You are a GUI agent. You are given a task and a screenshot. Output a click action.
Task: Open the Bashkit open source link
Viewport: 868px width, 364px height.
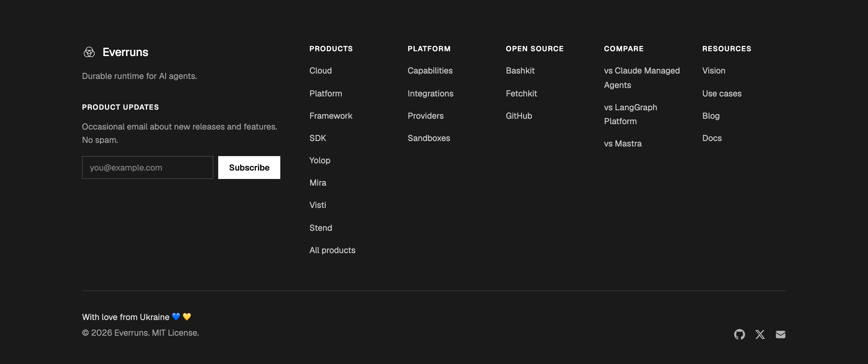point(520,71)
